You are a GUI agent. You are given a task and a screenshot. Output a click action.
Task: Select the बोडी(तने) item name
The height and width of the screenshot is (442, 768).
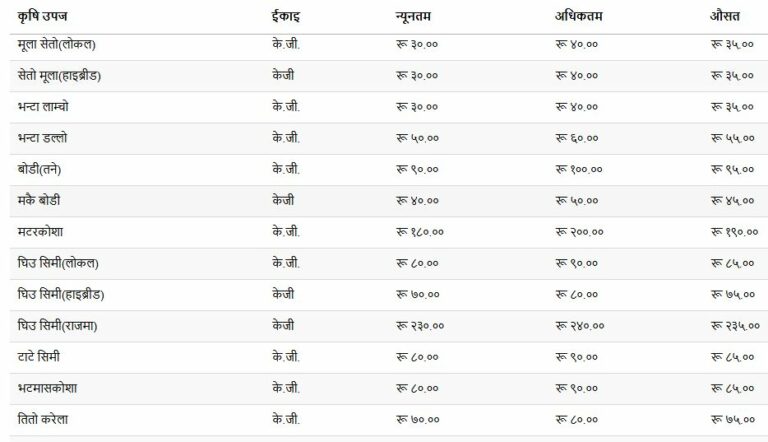[39, 170]
